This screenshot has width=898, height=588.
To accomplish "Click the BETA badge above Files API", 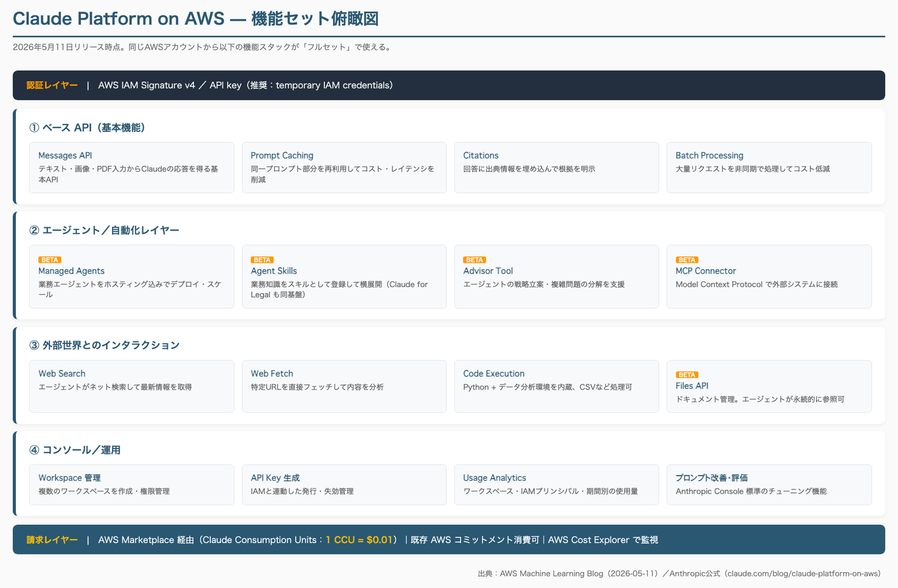I will (x=687, y=375).
